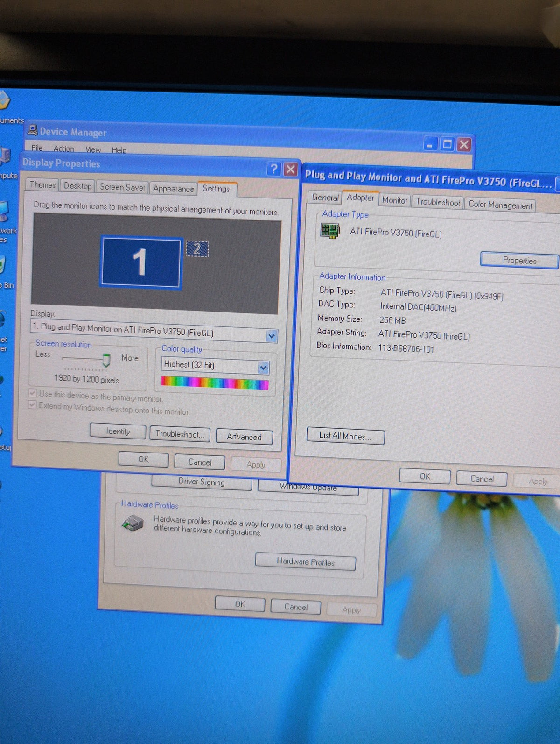Click the List All Modes... button
The width and height of the screenshot is (560, 744).
[345, 436]
